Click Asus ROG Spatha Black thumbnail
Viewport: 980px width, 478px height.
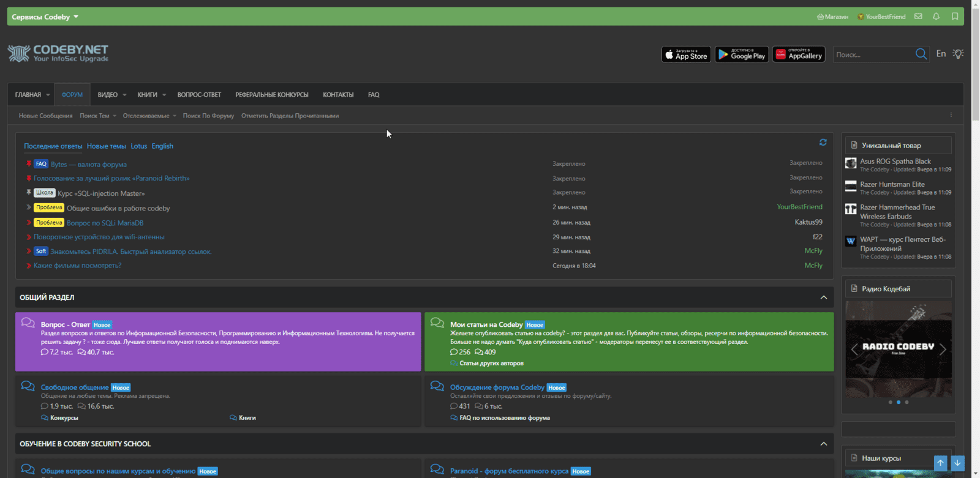tap(851, 163)
